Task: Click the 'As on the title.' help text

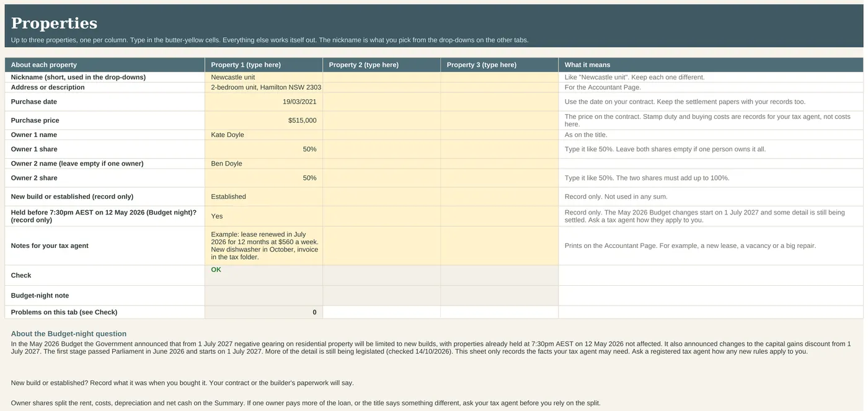Action: 586,135
